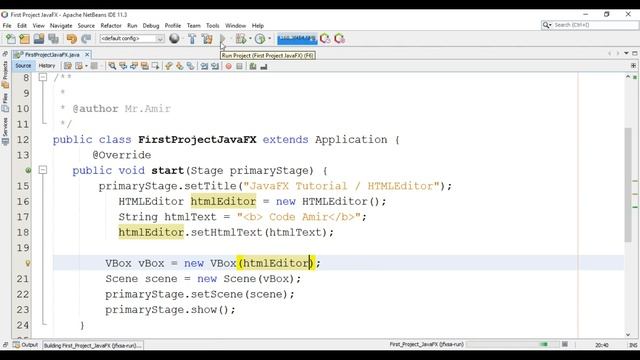Switch to Source view button
640x360 pixels.
point(23,66)
